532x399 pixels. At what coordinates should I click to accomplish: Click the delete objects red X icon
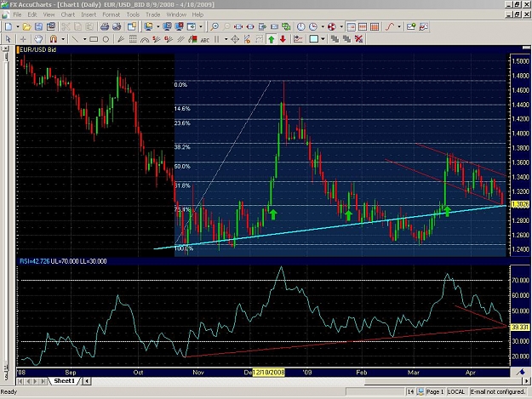pos(358,39)
